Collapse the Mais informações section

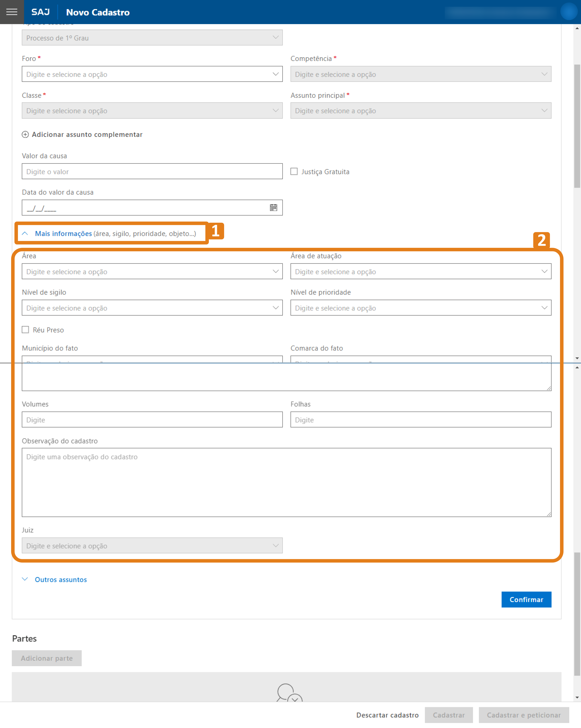click(x=63, y=233)
